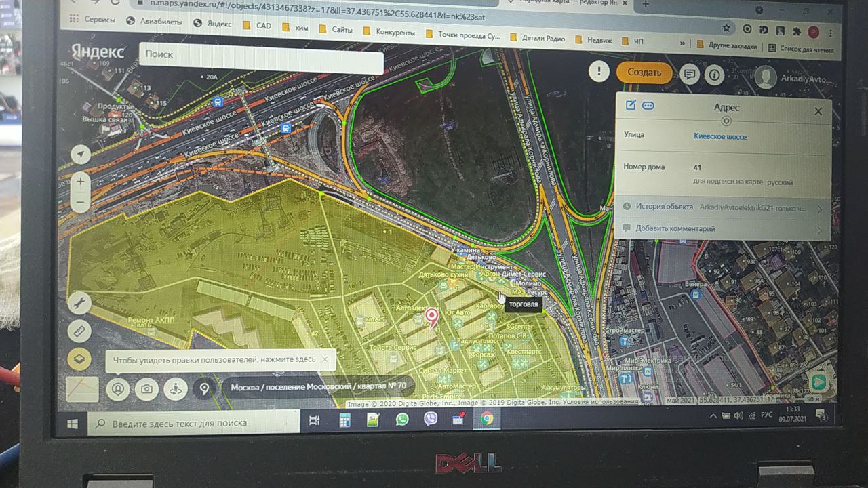Open Task View on the taskbar
The height and width of the screenshot is (488, 868).
tap(314, 420)
